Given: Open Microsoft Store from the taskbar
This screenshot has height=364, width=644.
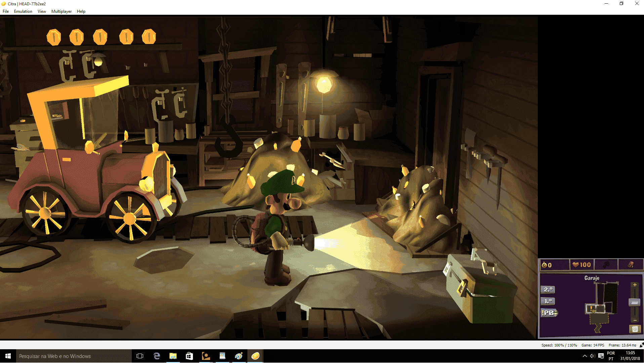Looking at the screenshot, I should point(189,356).
